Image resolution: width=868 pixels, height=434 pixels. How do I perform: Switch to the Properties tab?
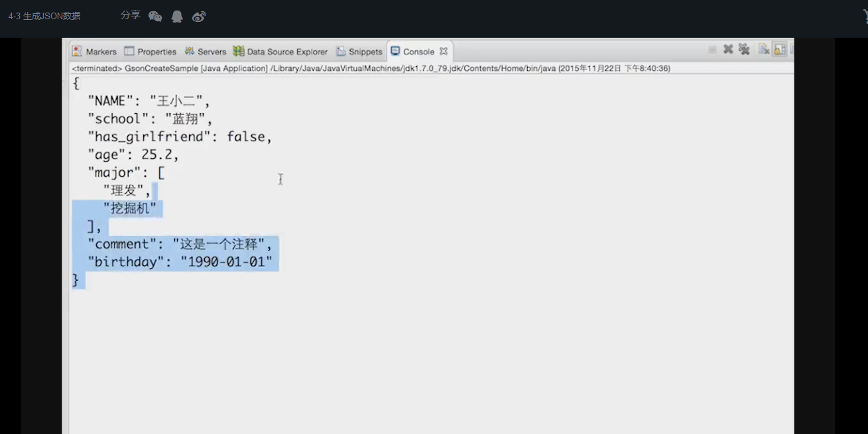point(157,52)
